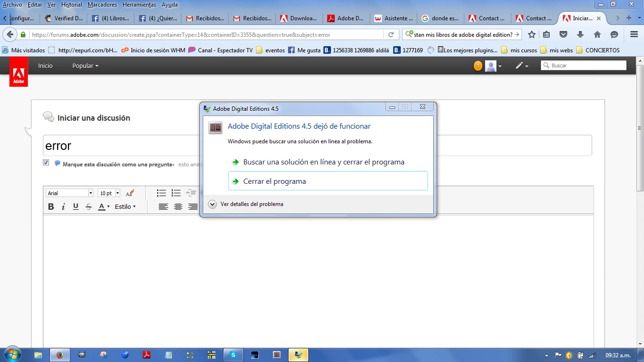Click the clear formatting brush icon
The width and height of the screenshot is (644, 362).
pos(130,193)
